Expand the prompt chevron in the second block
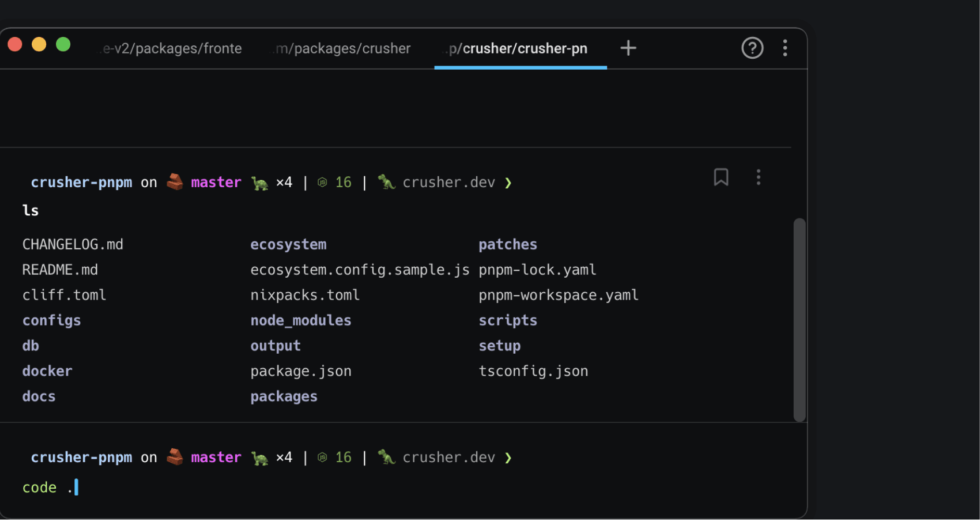The image size is (980, 520). pos(508,458)
